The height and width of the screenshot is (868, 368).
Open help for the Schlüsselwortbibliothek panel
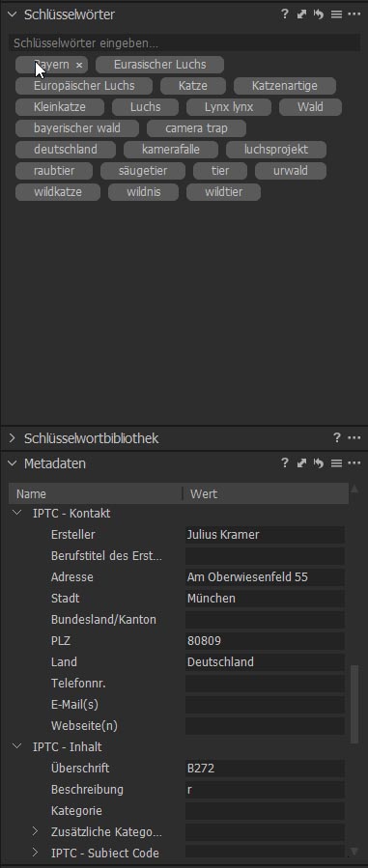[x=336, y=438]
